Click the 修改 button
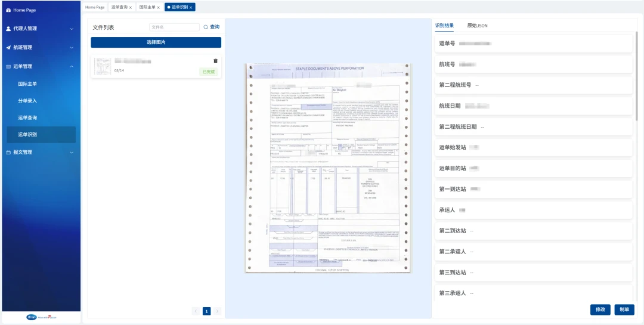Screen dimensions: 644x325 (600, 310)
